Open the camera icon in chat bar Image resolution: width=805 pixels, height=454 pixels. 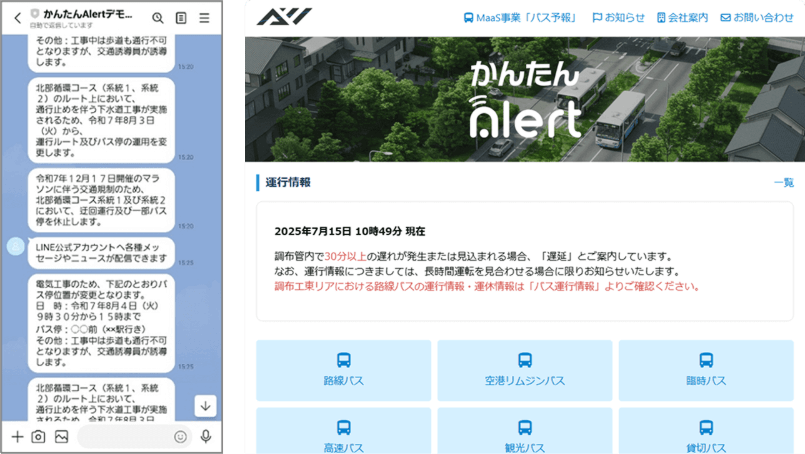click(x=39, y=437)
